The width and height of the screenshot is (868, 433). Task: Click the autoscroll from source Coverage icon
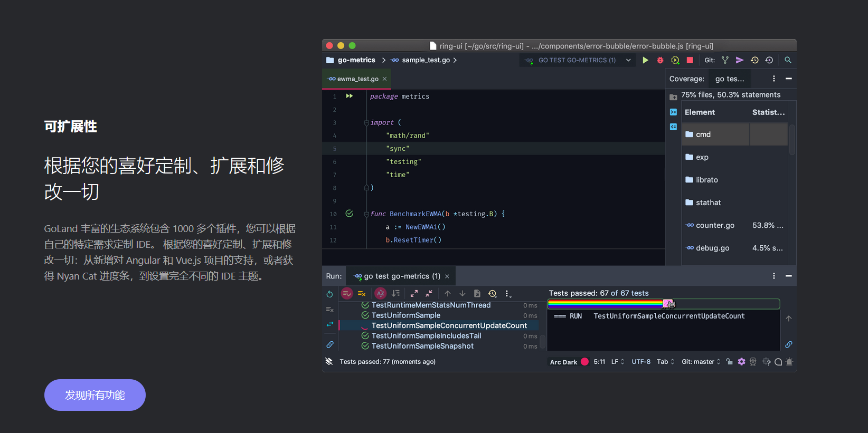pyautogui.click(x=673, y=127)
